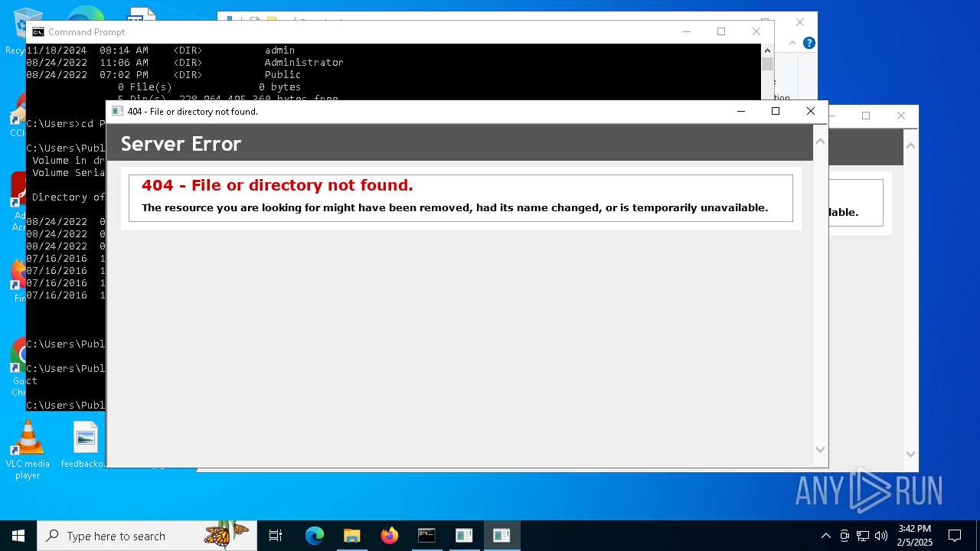Launch Firefox from the taskbar

click(x=389, y=536)
